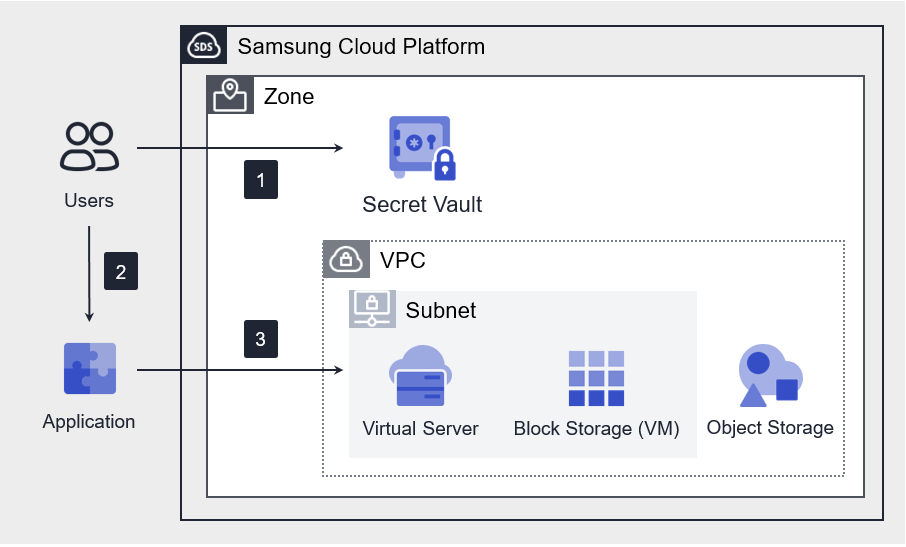Select the Virtual Server cloud icon
Image resolution: width=906 pixels, height=547 pixels.
coord(420,377)
